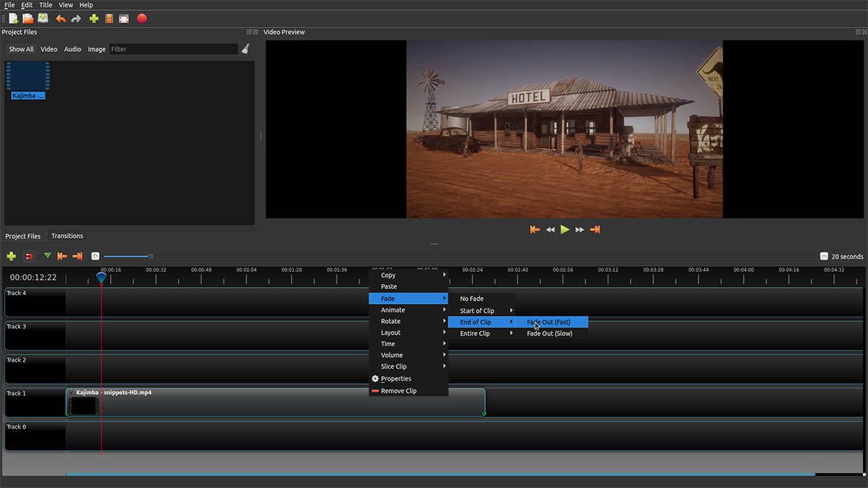Image resolution: width=868 pixels, height=488 pixels.
Task: Click the Properties gear menu entry
Action: click(x=409, y=379)
